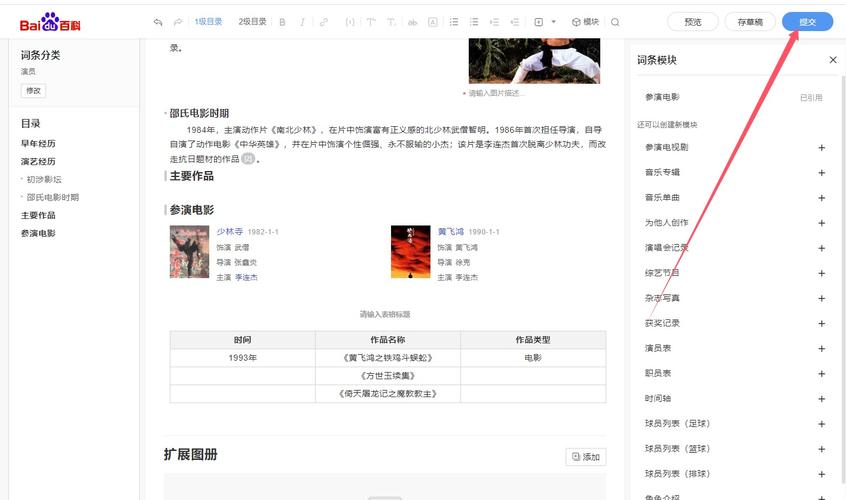Image resolution: width=846 pixels, height=500 pixels.
Task: Add the 球员列表（篮球）module
Action: (x=821, y=449)
